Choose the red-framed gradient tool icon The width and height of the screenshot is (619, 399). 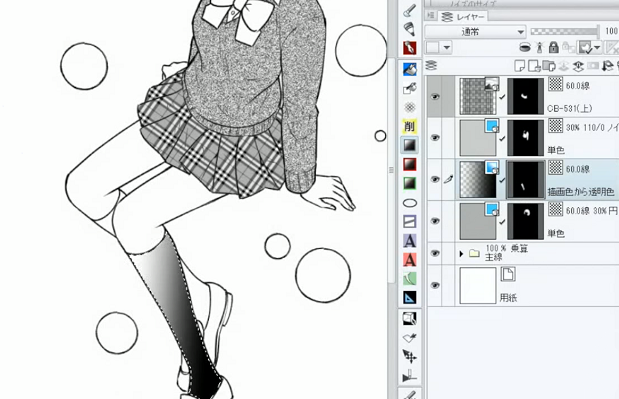(x=410, y=164)
